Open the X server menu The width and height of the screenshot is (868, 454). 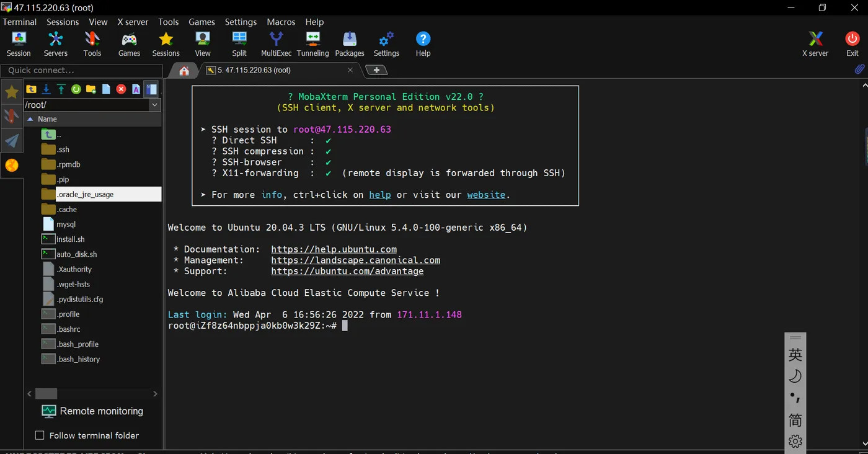tap(133, 22)
